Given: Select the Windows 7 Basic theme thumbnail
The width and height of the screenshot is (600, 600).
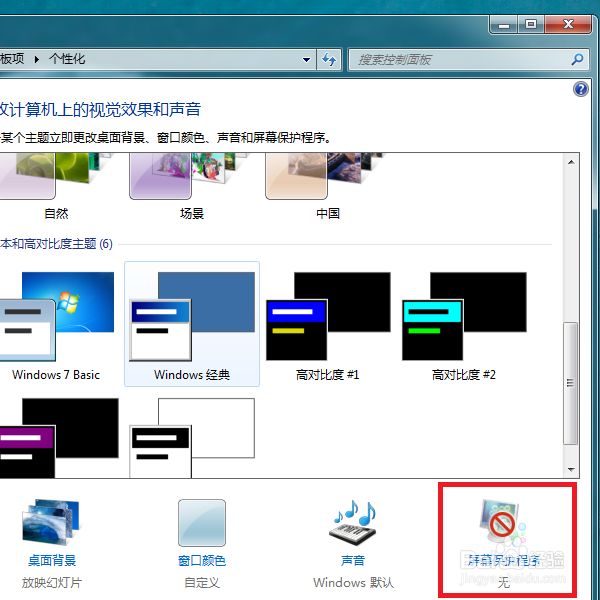Looking at the screenshot, I should click(56, 316).
